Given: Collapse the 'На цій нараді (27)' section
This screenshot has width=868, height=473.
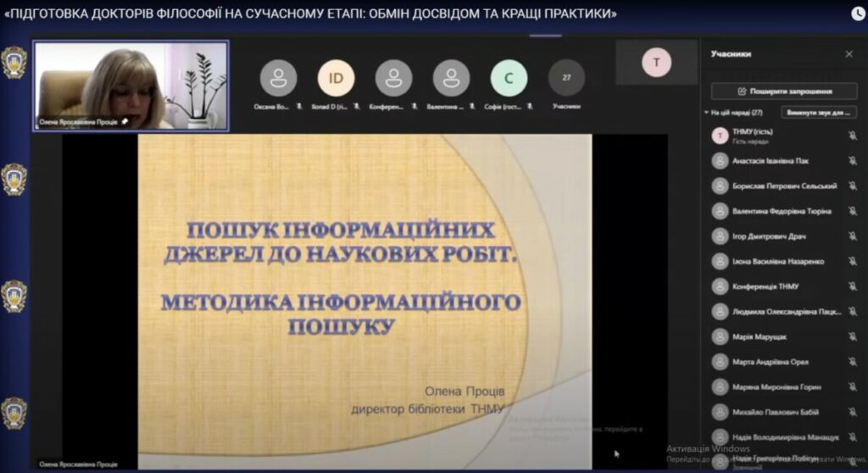Looking at the screenshot, I should click(707, 113).
